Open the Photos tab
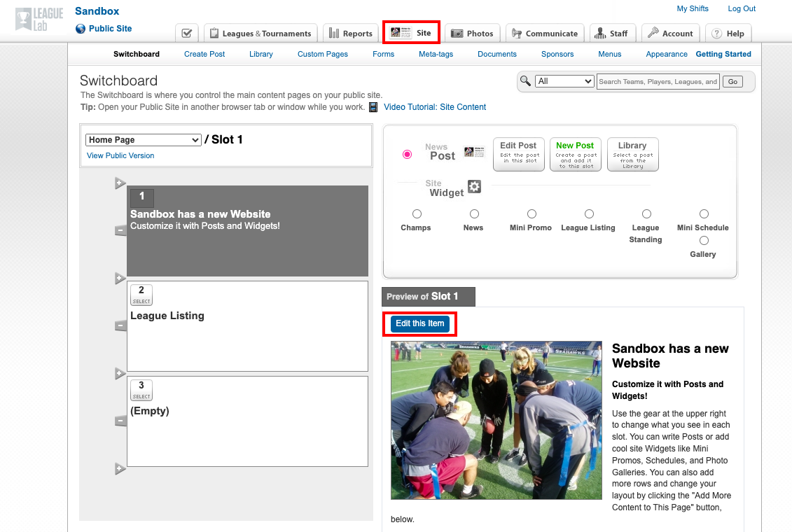792x532 pixels. [472, 34]
